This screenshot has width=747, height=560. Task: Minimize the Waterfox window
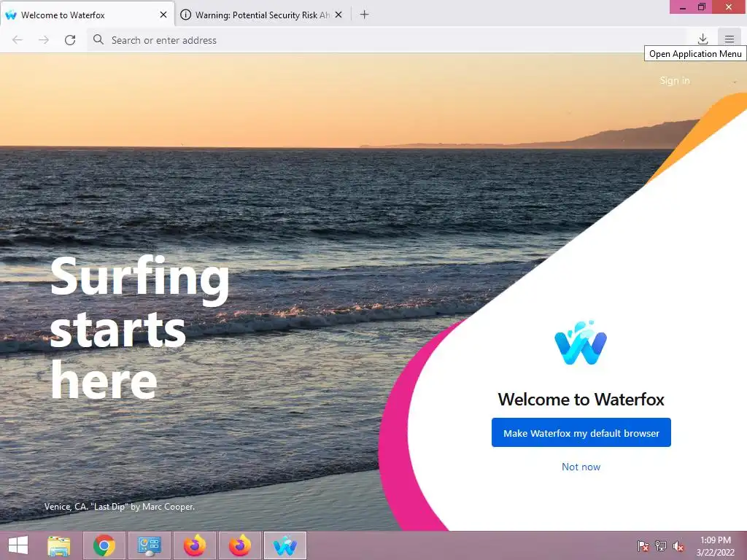tap(683, 7)
